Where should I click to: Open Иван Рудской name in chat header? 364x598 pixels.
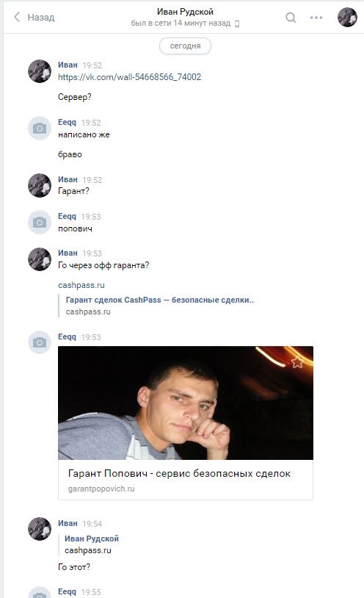tap(185, 12)
